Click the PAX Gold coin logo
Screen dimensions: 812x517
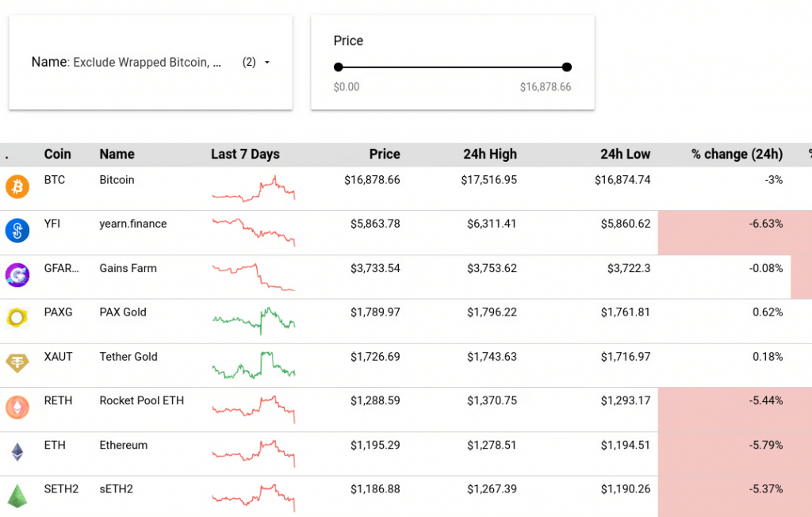17,319
